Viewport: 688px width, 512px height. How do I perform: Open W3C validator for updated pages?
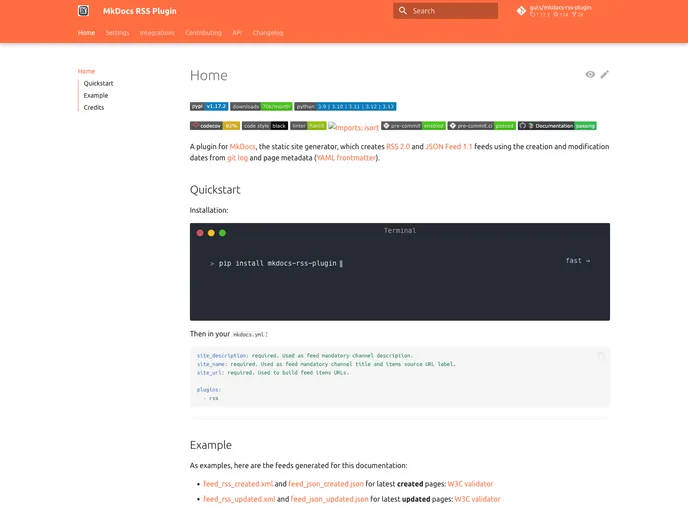(x=477, y=499)
